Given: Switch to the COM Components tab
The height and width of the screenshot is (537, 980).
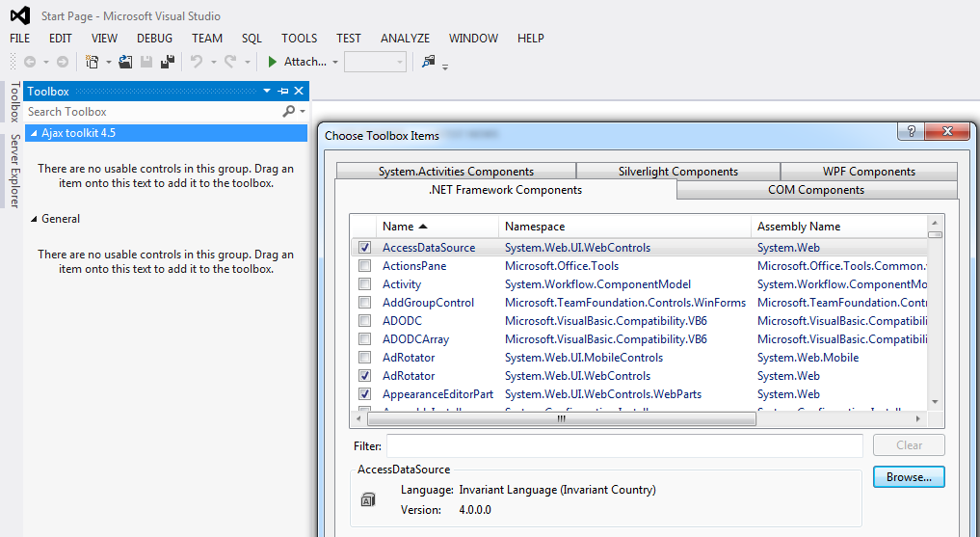Looking at the screenshot, I should [x=816, y=189].
